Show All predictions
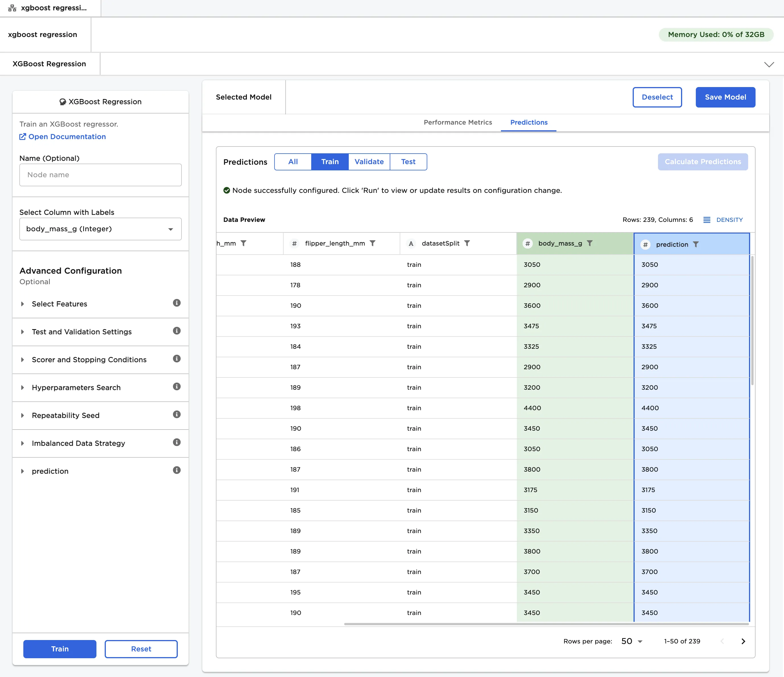This screenshot has height=677, width=784. coord(292,162)
